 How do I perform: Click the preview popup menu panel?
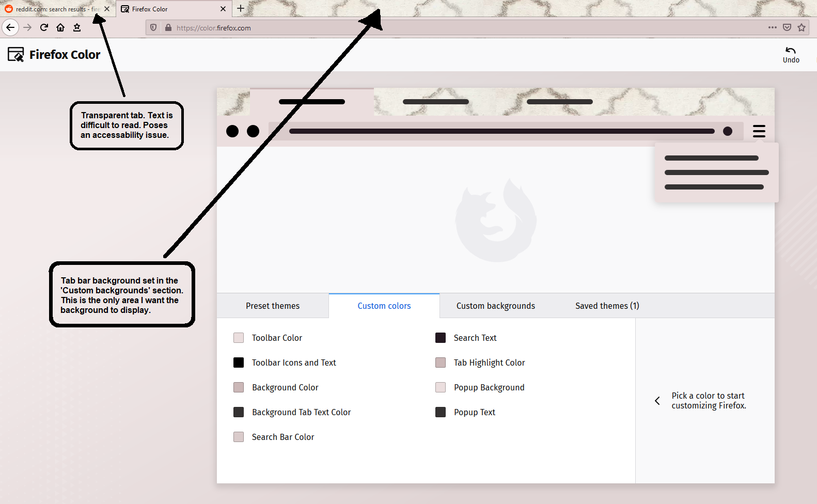[x=717, y=172]
